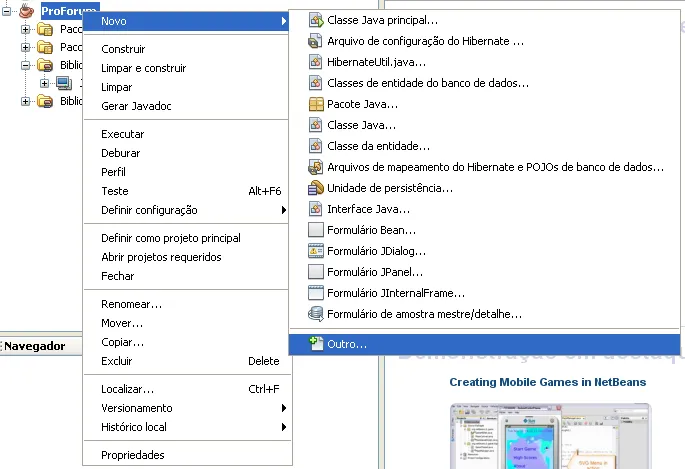The height and width of the screenshot is (469, 685).
Task: Choose 'Formulário JPanel...' text in submenu
Action: (x=375, y=272)
